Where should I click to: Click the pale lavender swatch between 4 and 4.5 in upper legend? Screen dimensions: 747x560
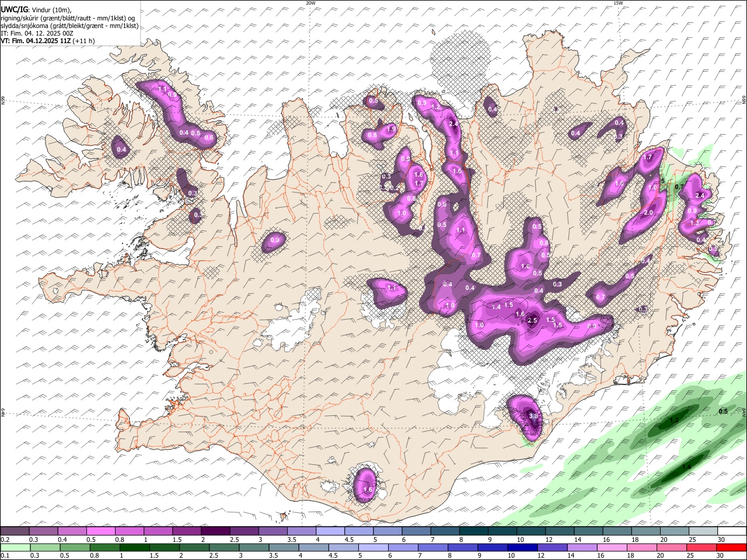pos(330,531)
